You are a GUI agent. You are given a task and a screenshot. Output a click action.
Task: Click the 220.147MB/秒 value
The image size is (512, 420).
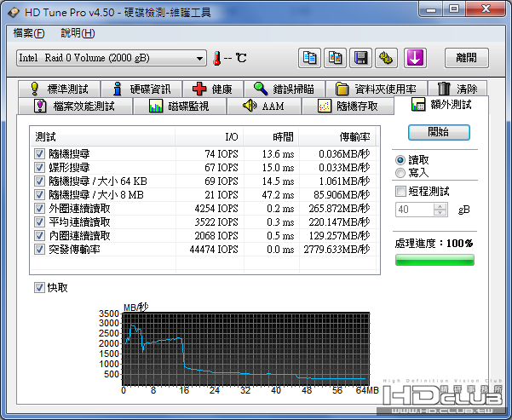pyautogui.click(x=339, y=222)
